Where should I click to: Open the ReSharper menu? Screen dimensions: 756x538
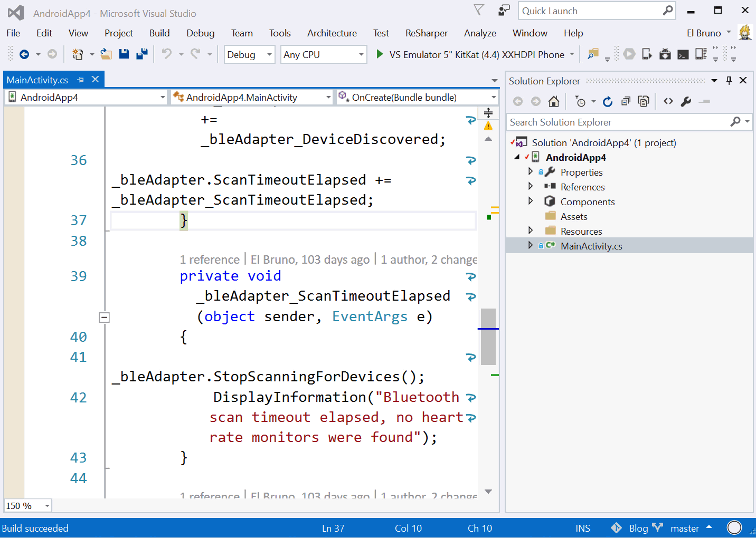click(x=426, y=33)
